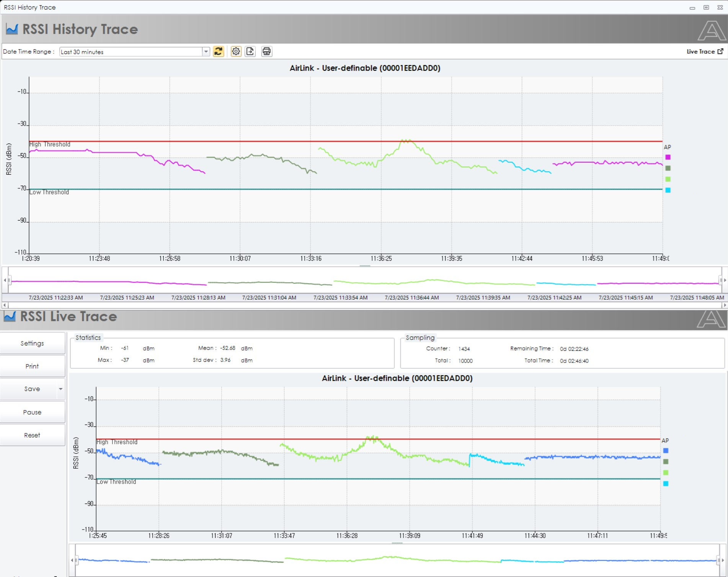This screenshot has width=728, height=577.
Task: Click the RSSI History Trace chart icon
Action: [12, 29]
